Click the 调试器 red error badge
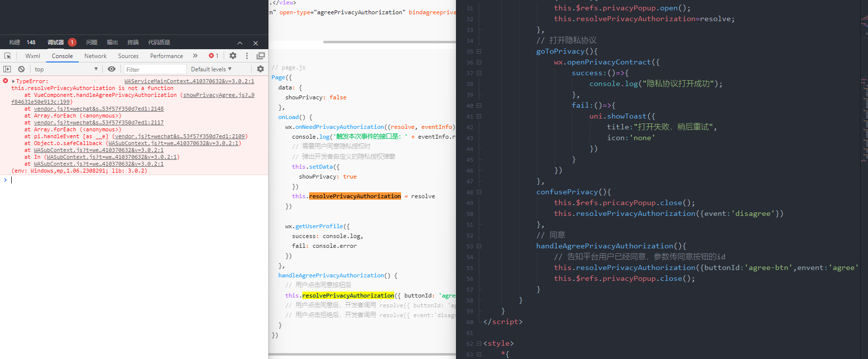Image resolution: width=868 pixels, height=359 pixels. pyautogui.click(x=72, y=42)
